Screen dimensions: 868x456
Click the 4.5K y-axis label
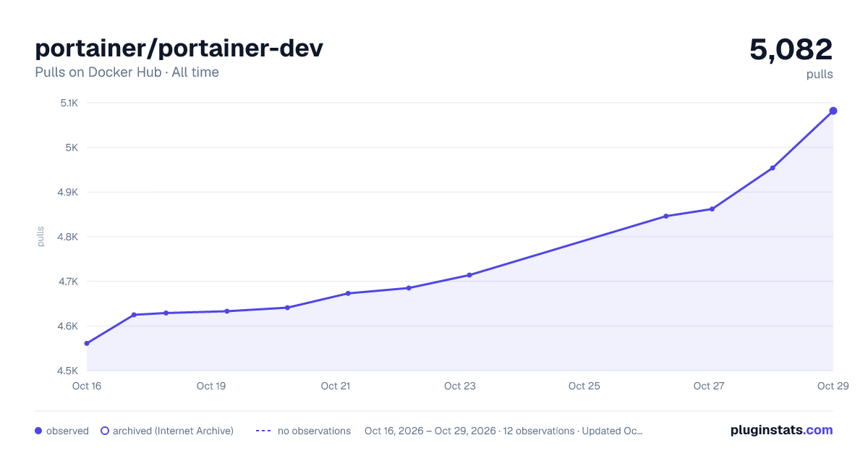click(68, 371)
